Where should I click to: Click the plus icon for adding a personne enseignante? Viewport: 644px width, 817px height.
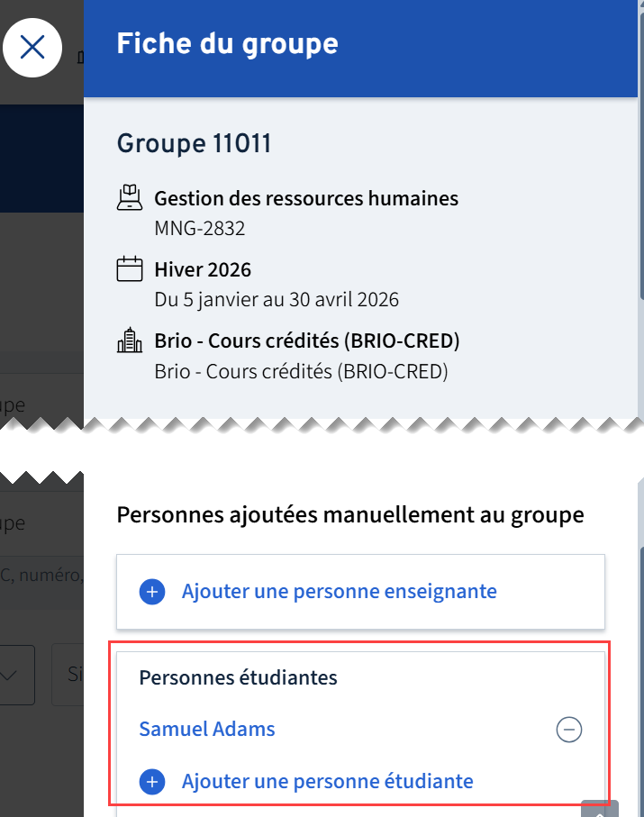(152, 592)
